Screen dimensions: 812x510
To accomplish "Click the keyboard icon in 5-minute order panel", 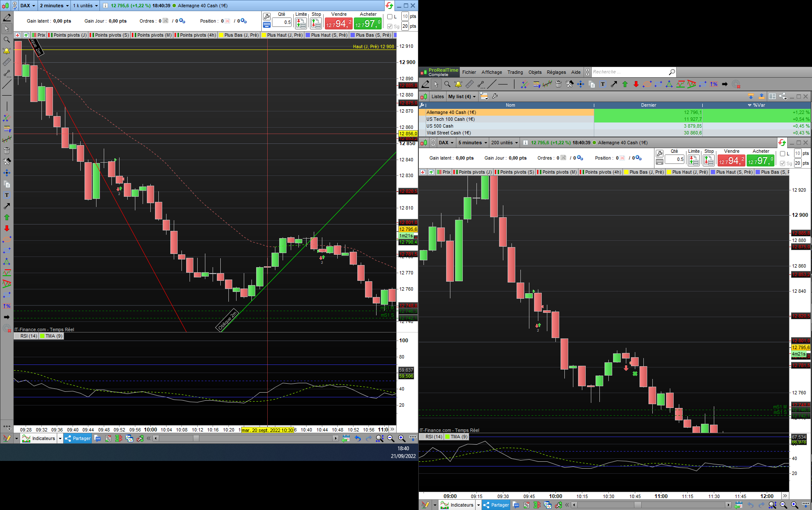I will (660, 162).
